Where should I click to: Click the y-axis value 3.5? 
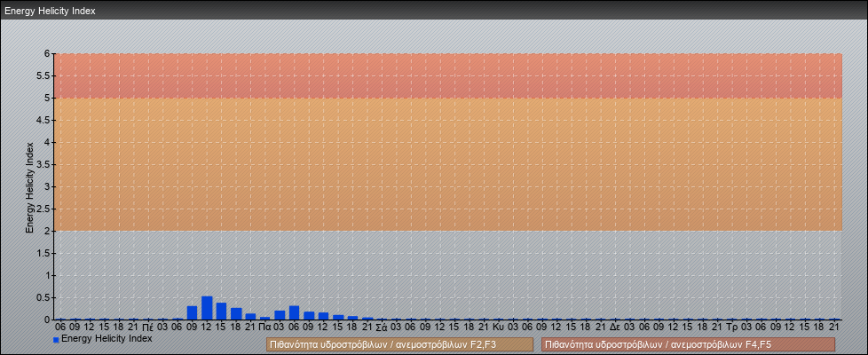pos(44,164)
